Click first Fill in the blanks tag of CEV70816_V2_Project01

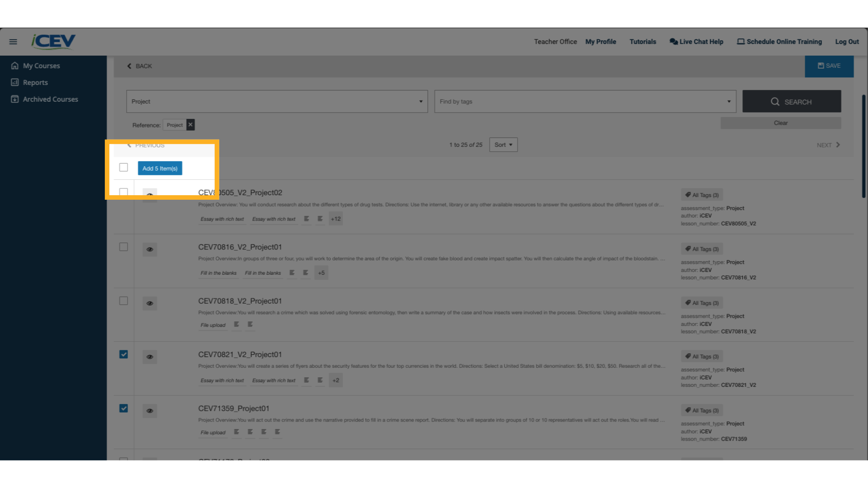coord(218,273)
